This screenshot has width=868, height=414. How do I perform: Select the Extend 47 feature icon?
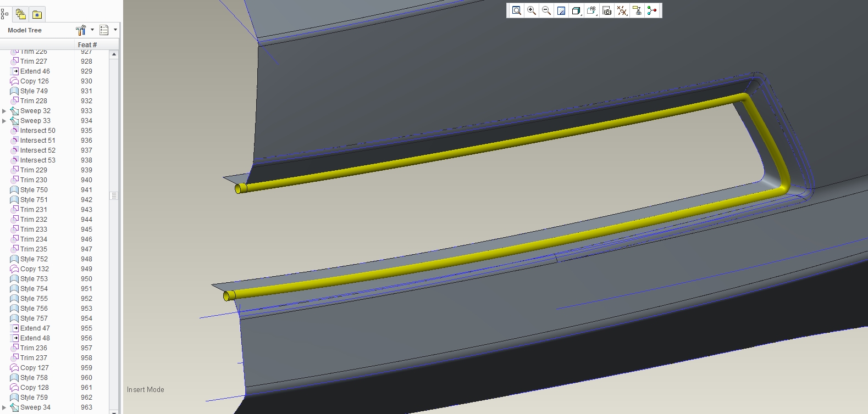pyautogui.click(x=15, y=328)
